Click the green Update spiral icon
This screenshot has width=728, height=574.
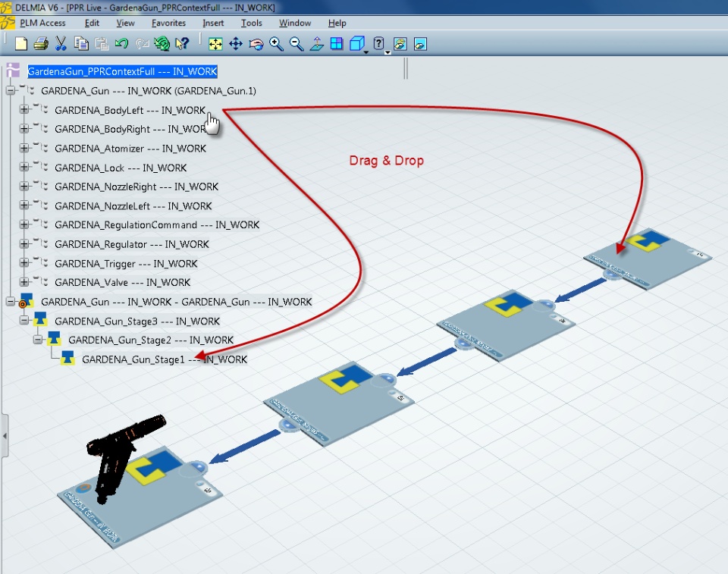[x=162, y=44]
